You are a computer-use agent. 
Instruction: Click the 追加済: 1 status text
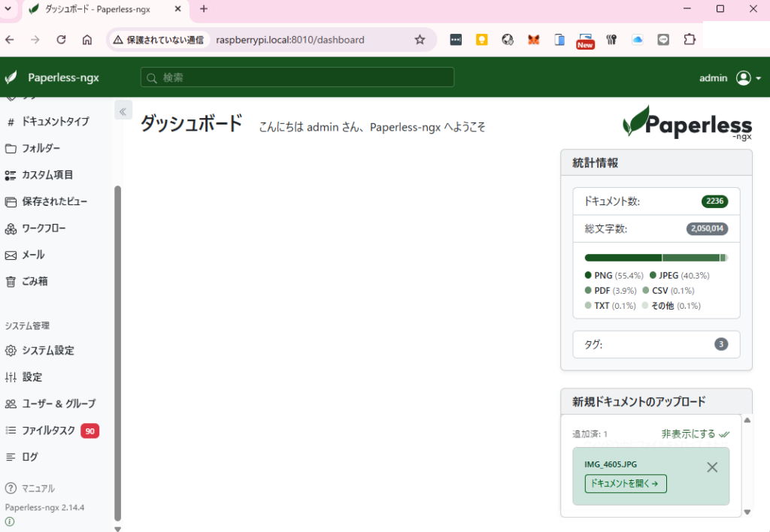click(590, 434)
